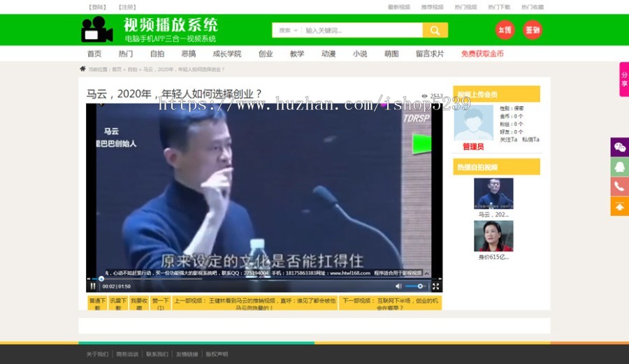Click the red 签到 sign-in circle button
Screen dimensions: 629x364
point(533,30)
